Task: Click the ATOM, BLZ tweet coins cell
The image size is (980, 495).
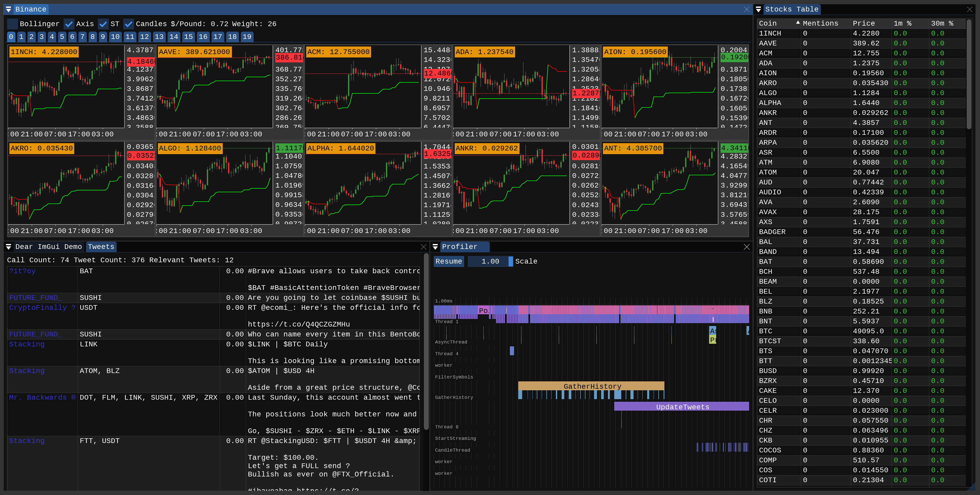Action: 100,371
